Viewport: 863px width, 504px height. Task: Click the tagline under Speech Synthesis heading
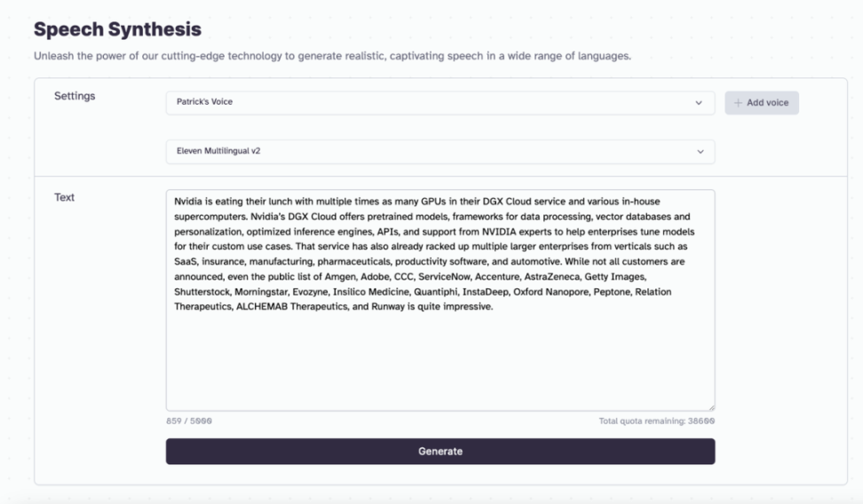click(331, 57)
